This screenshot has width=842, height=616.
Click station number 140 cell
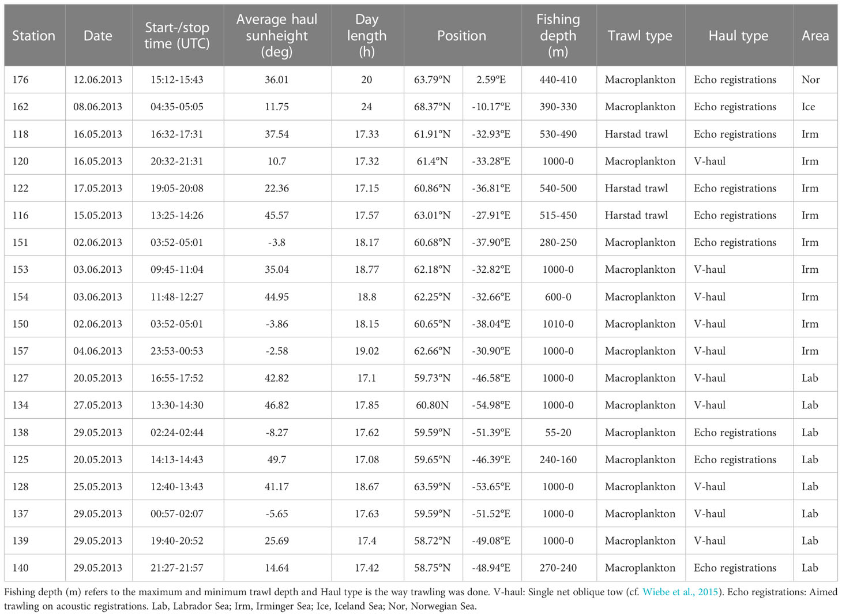click(x=20, y=568)
